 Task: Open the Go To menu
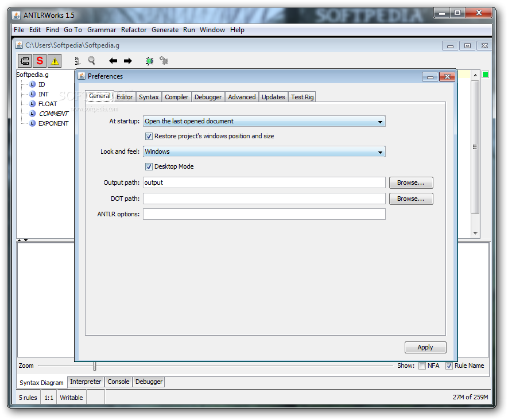pos(72,30)
